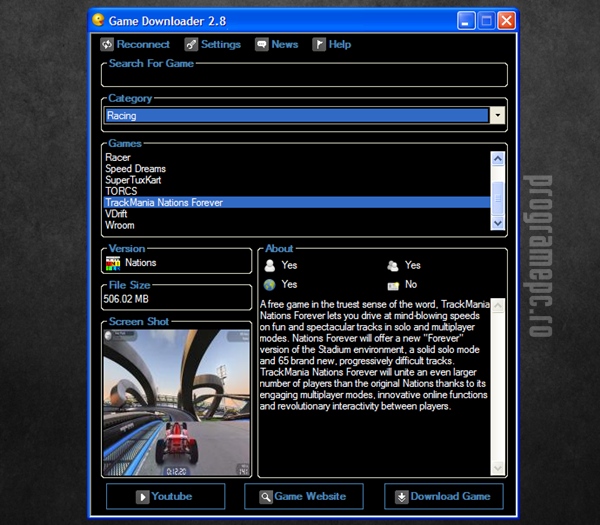Click games list scroll down arrow
Viewport: 600px width, 525px height.
coord(497,223)
